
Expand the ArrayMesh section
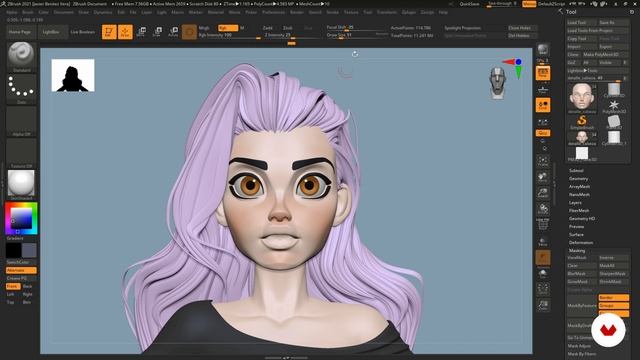(579, 187)
